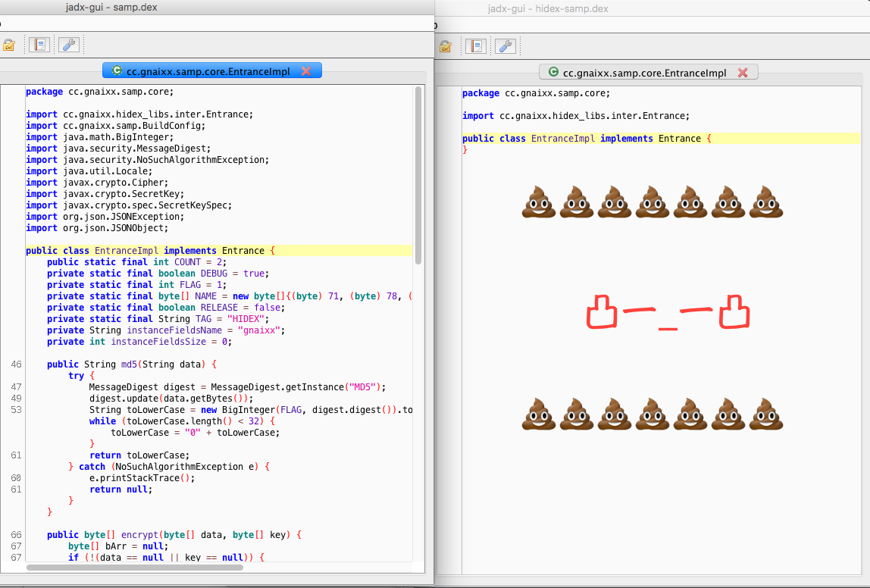The height and width of the screenshot is (588, 870).
Task: Click 'import java.math.BigInteger;' line
Action: point(100,137)
